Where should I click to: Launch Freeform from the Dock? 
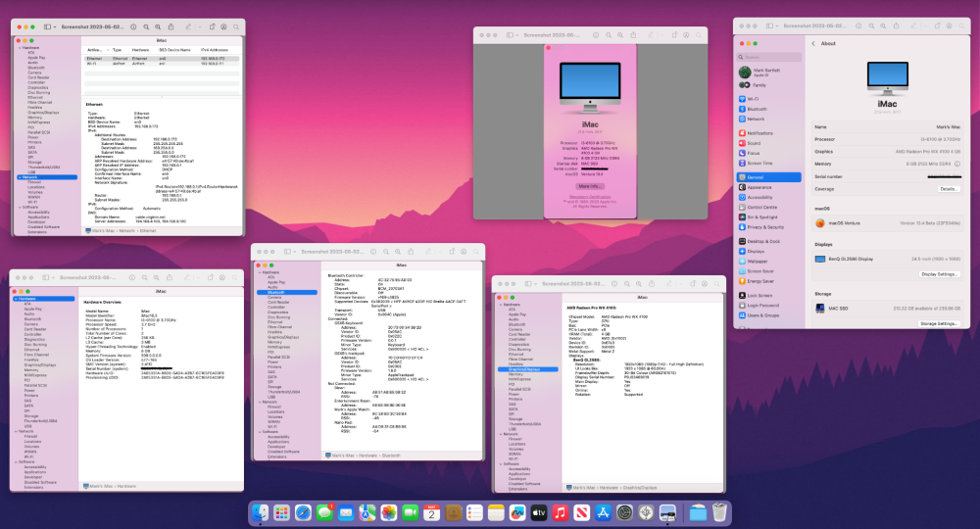(x=516, y=512)
